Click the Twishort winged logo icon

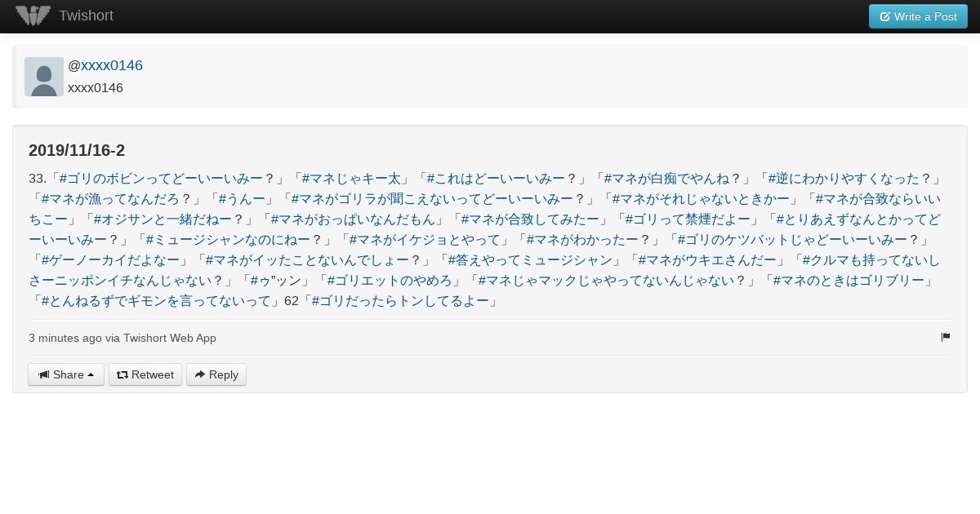click(33, 16)
